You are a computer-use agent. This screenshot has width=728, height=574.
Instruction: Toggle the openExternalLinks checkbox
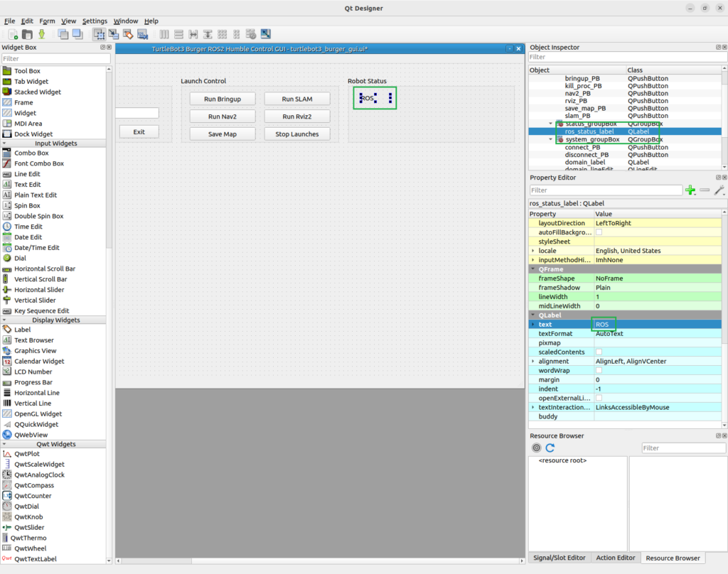tap(599, 398)
